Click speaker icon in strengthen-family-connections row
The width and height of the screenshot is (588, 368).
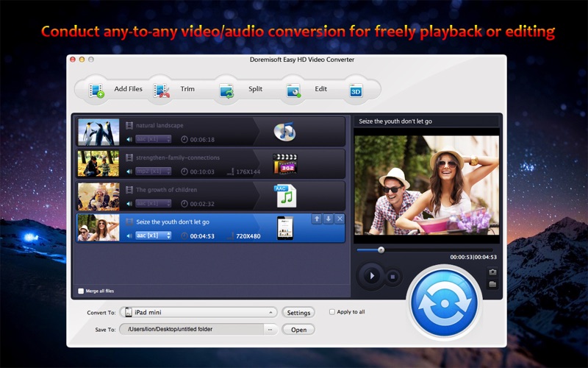click(129, 171)
